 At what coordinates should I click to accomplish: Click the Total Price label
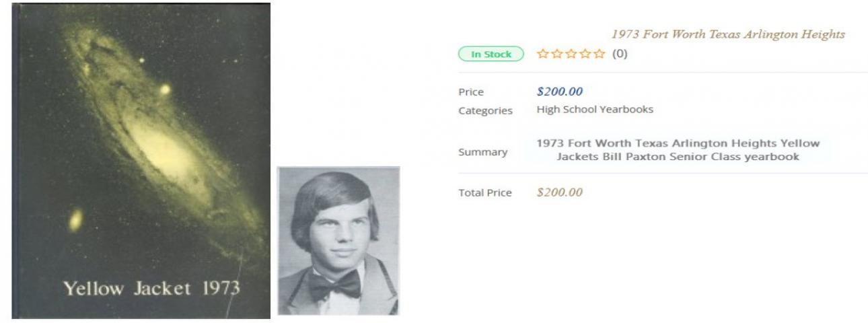coord(485,193)
